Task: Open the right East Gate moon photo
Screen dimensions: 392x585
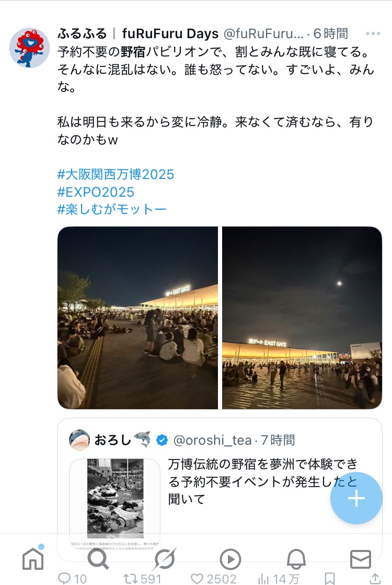Action: pos(302,318)
